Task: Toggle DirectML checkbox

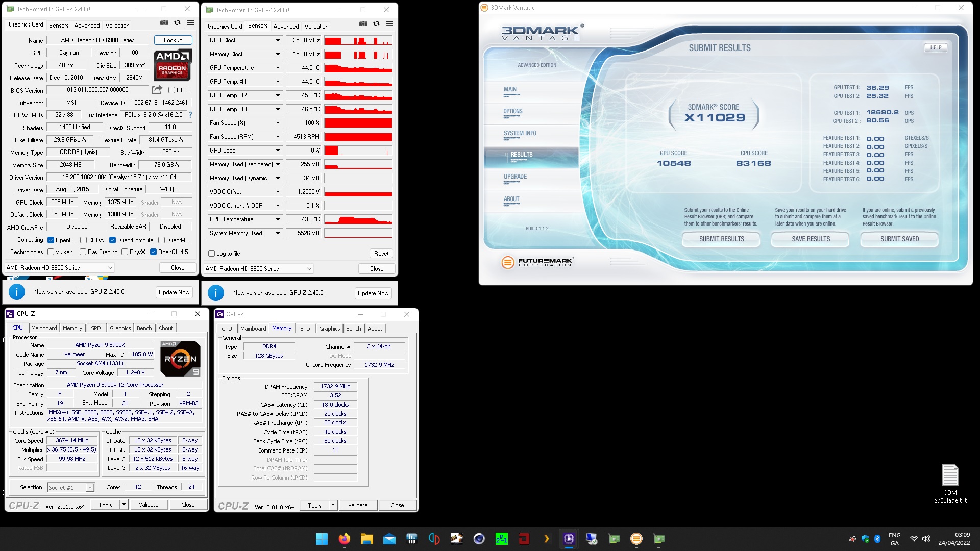Action: 161,240
